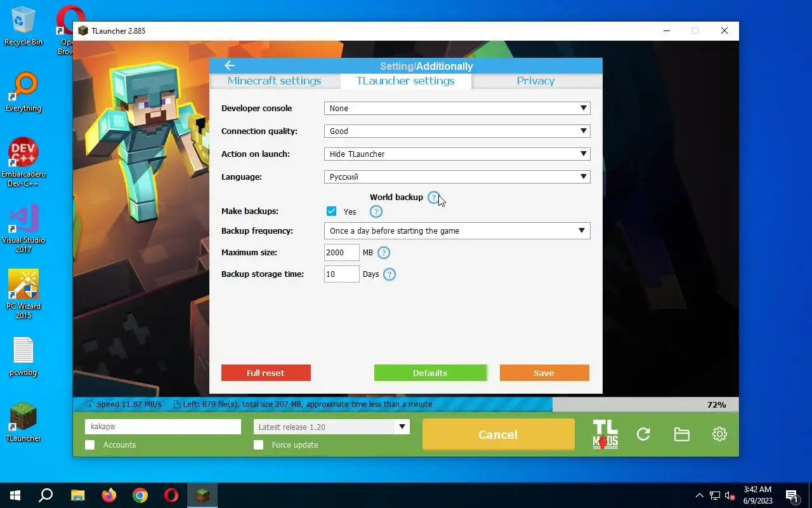Open TLauncher desktop shortcut
The width and height of the screenshot is (812, 508).
[x=23, y=423]
